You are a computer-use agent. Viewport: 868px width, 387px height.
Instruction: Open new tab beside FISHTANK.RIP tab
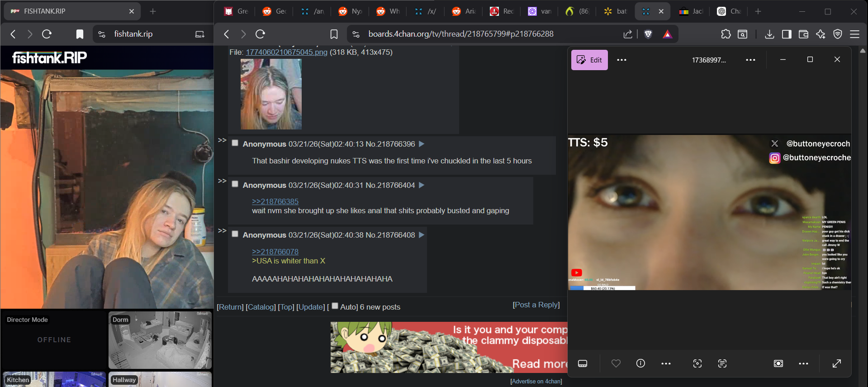pos(153,11)
